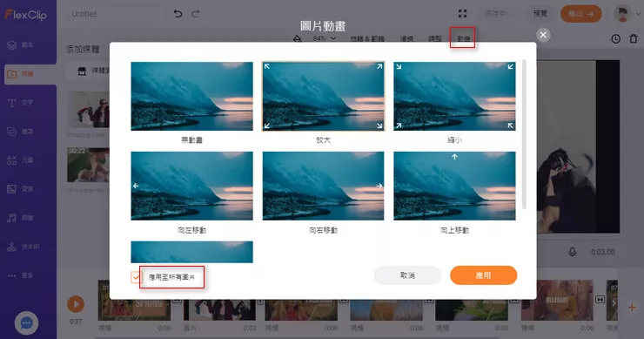
Task: Open the chat support bubble icon
Action: click(27, 323)
